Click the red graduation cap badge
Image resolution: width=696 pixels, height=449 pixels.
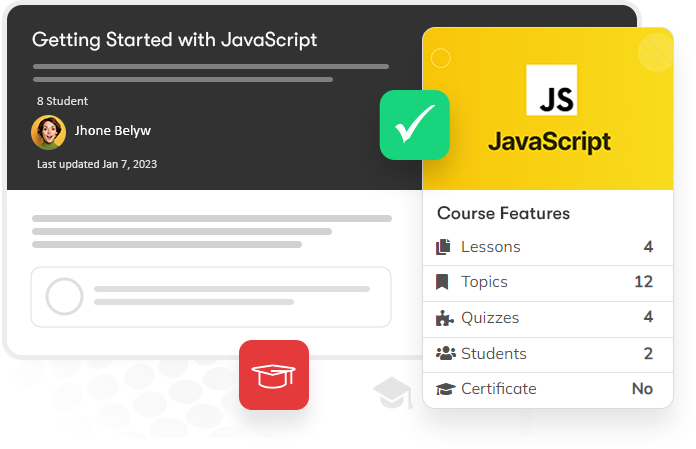point(274,375)
